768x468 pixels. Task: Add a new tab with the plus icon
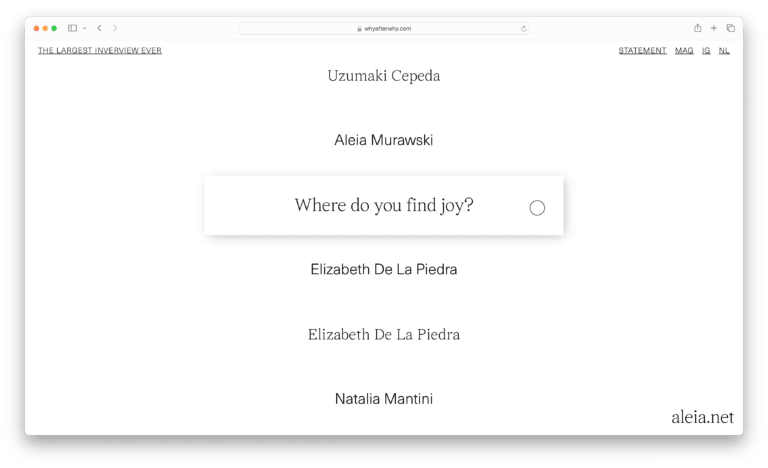(714, 28)
